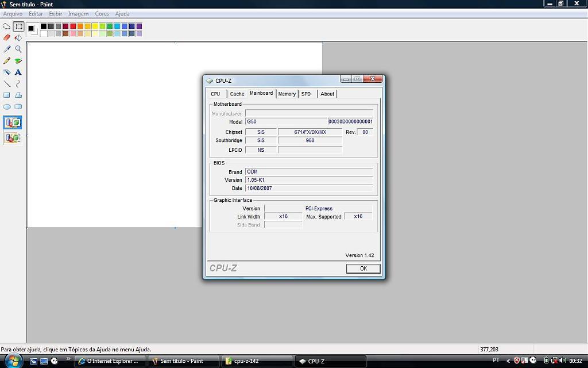588x368 pixels.
Task: Select the Ellipse shape tool
Action: 7,106
